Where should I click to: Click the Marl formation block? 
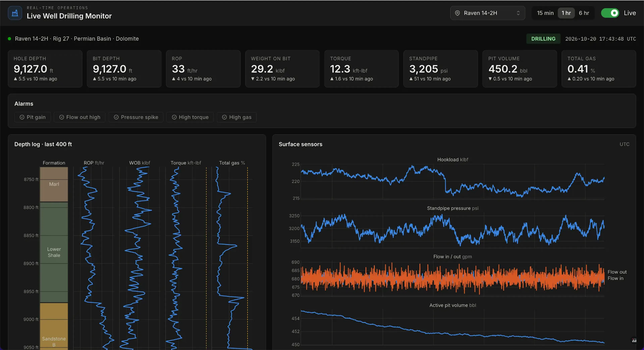pyautogui.click(x=54, y=184)
